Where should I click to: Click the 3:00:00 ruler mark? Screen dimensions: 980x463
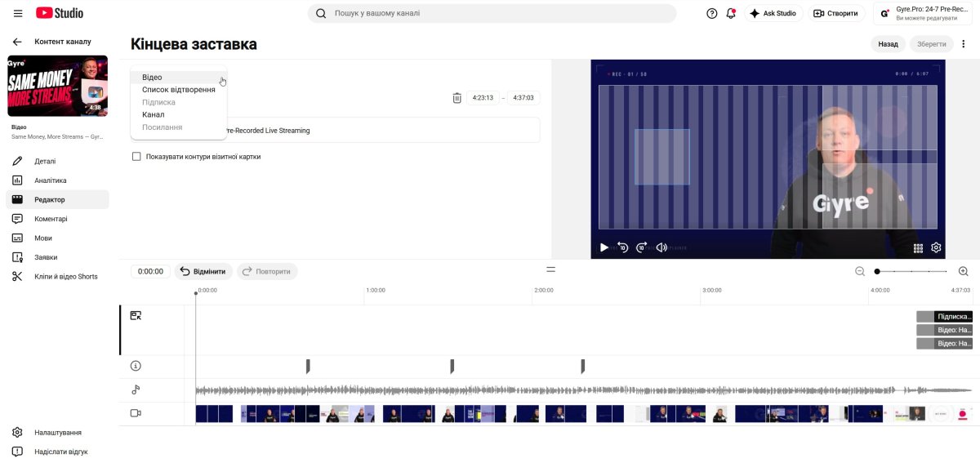click(x=712, y=290)
